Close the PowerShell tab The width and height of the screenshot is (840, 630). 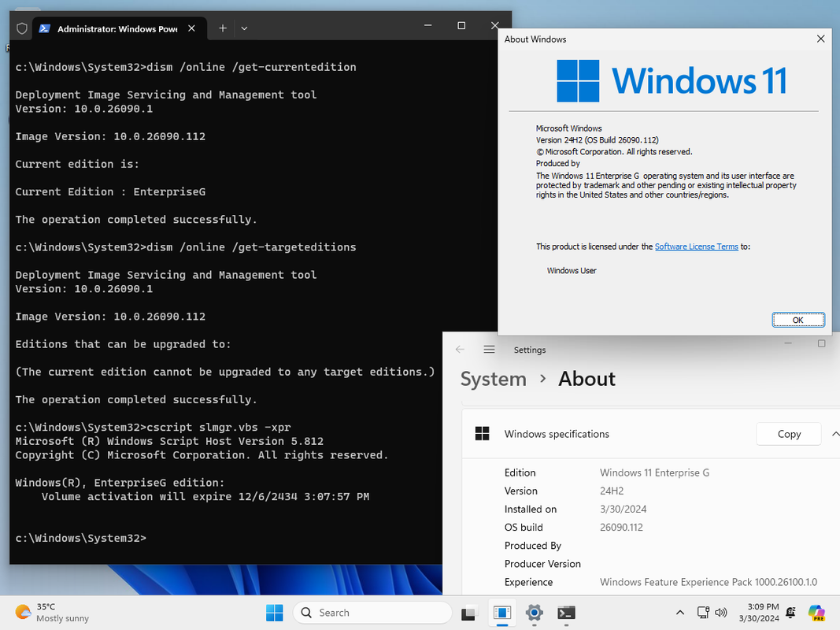coord(191,28)
